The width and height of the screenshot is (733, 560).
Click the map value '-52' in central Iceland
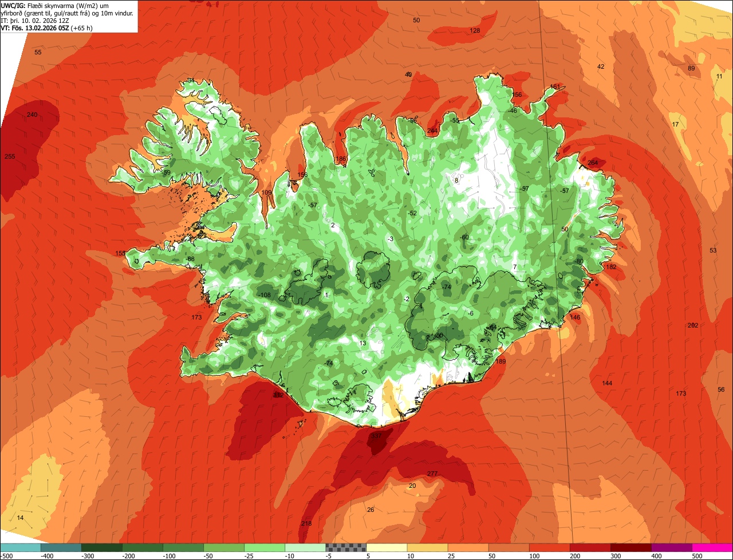pos(412,213)
